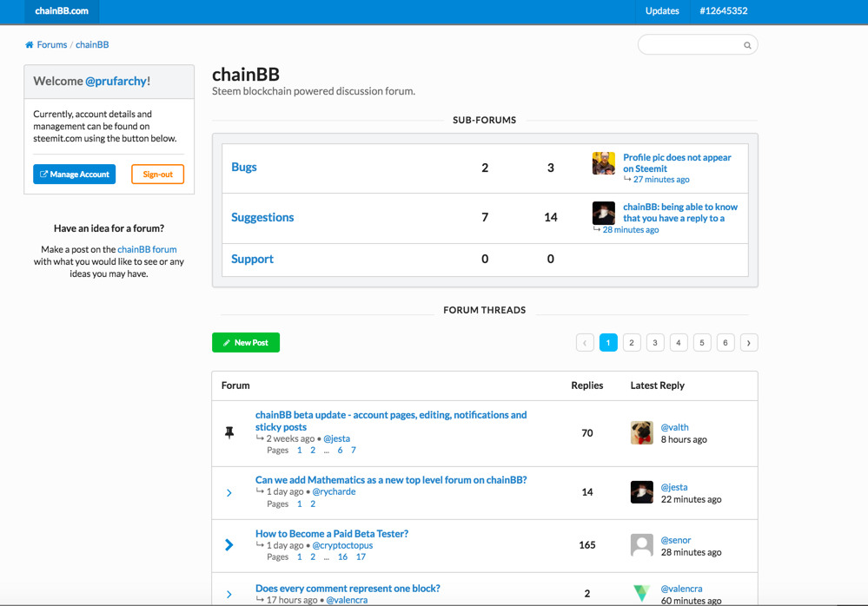Open @valencra link in Latest Reply column
868x606 pixels.
(x=681, y=589)
